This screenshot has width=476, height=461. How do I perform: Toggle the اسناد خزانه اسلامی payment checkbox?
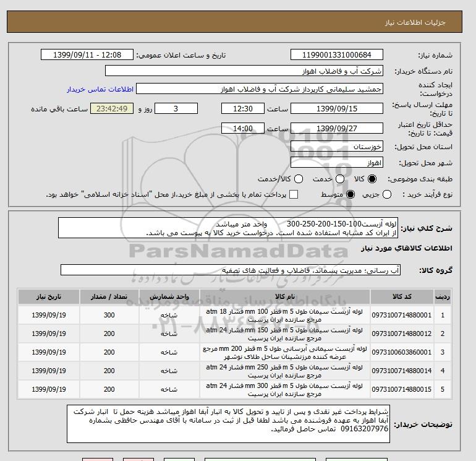click(x=294, y=194)
